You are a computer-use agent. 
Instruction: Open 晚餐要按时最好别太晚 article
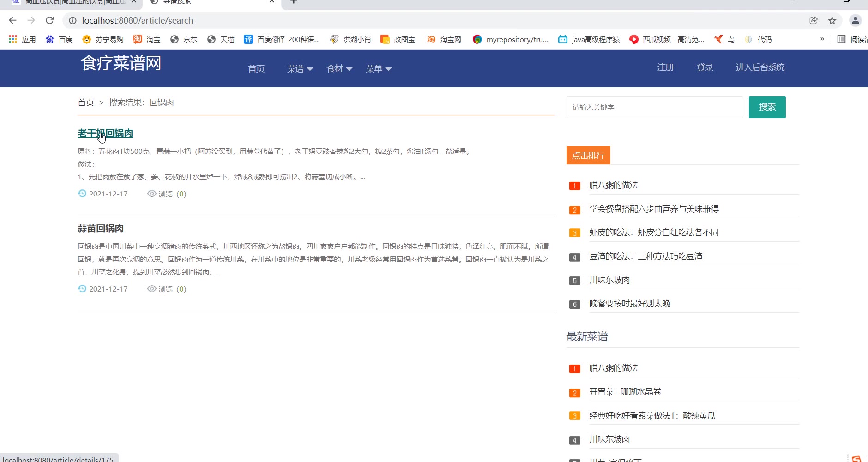click(x=630, y=304)
